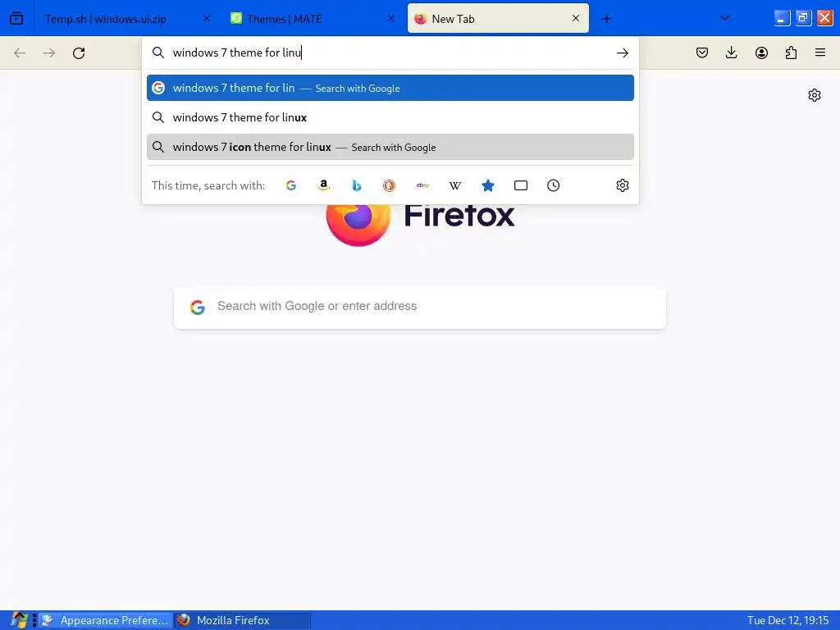The height and width of the screenshot is (630, 840).
Task: Search bookmarks using the star icon
Action: 487,185
